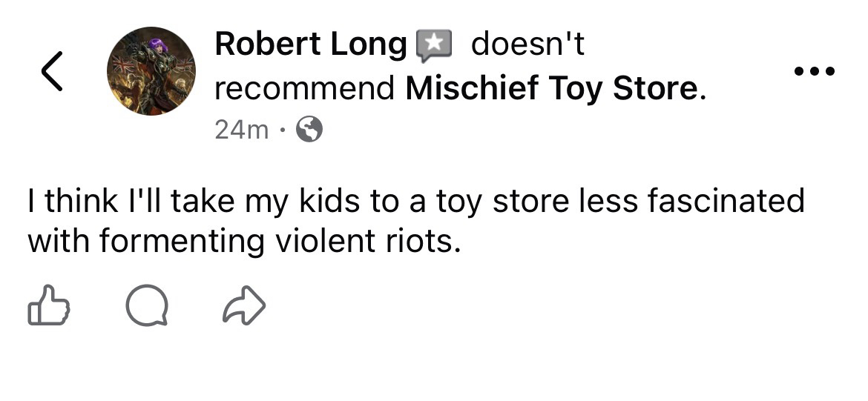Click the word "doesn't" in the header
The width and height of the screenshot is (868, 401).
click(527, 44)
